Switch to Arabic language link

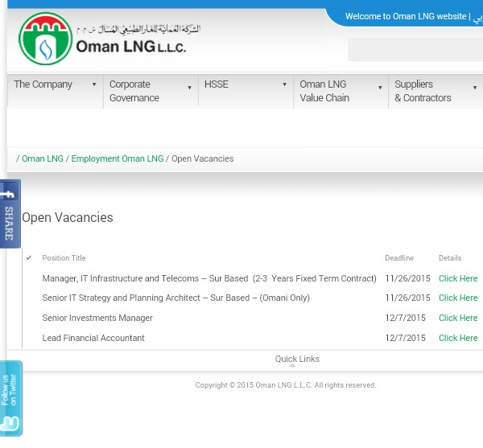click(478, 17)
